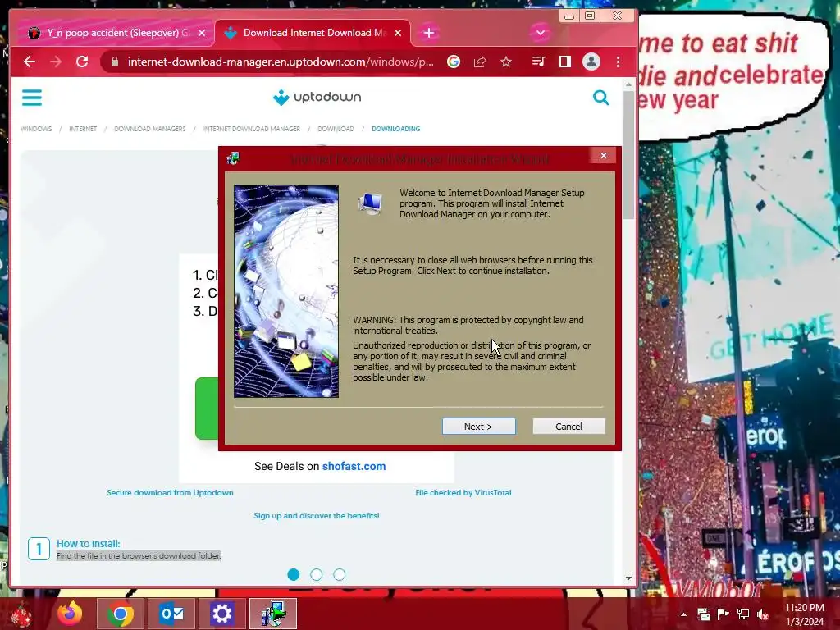Click the network tray icon
The image size is (840, 630).
click(743, 614)
